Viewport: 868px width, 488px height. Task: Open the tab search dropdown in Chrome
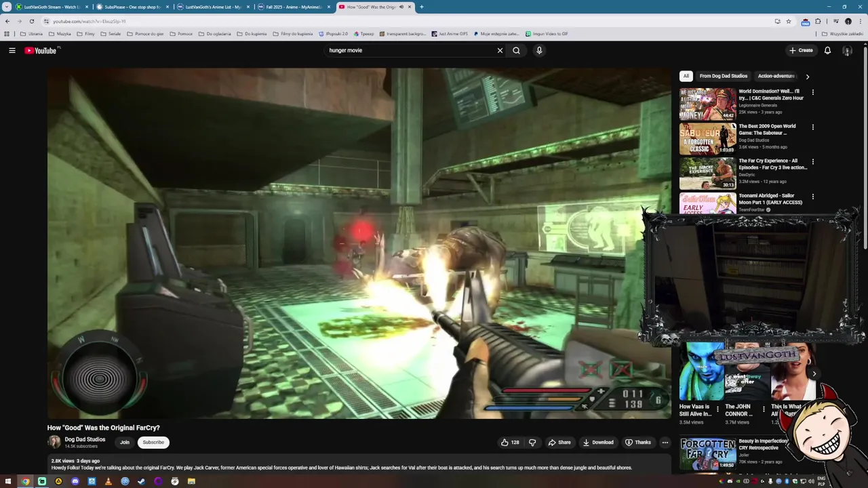pyautogui.click(x=7, y=7)
